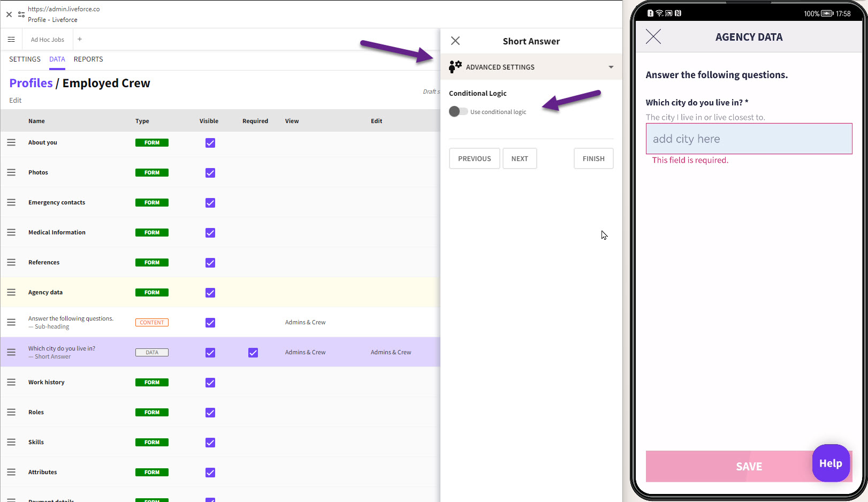Switch to the Reports tab
This screenshot has height=502, width=868.
(88, 59)
